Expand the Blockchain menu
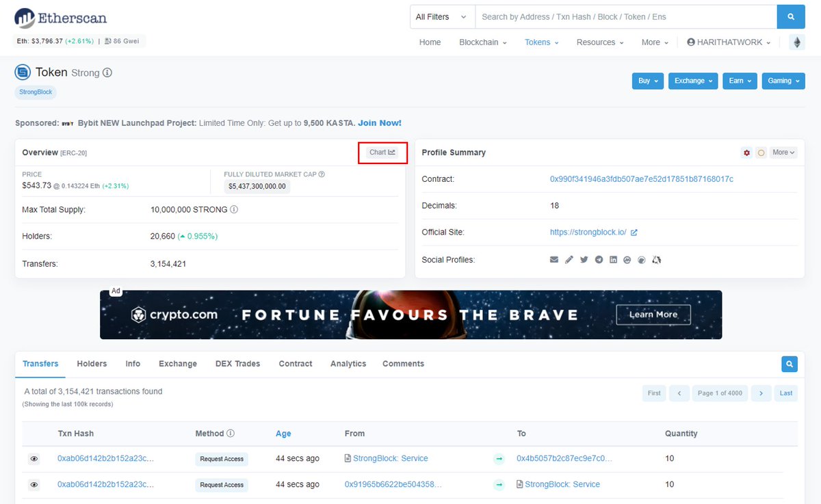The width and height of the screenshot is (821, 504). [483, 42]
